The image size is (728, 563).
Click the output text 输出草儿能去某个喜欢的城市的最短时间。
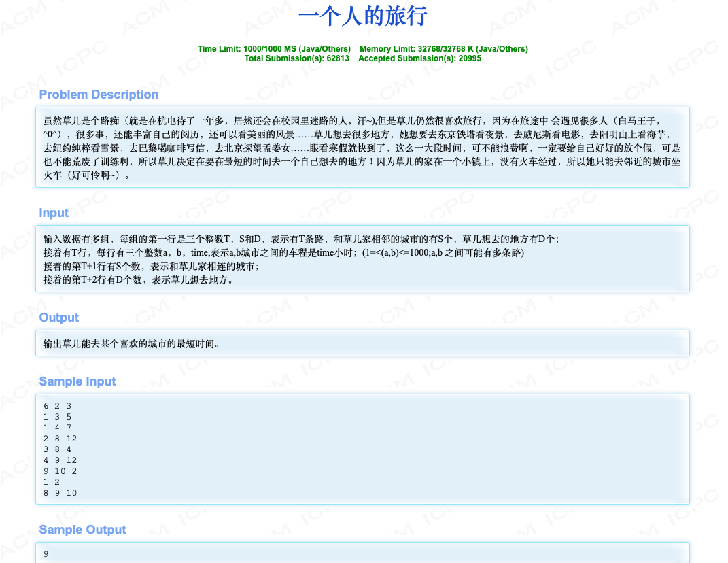131,344
